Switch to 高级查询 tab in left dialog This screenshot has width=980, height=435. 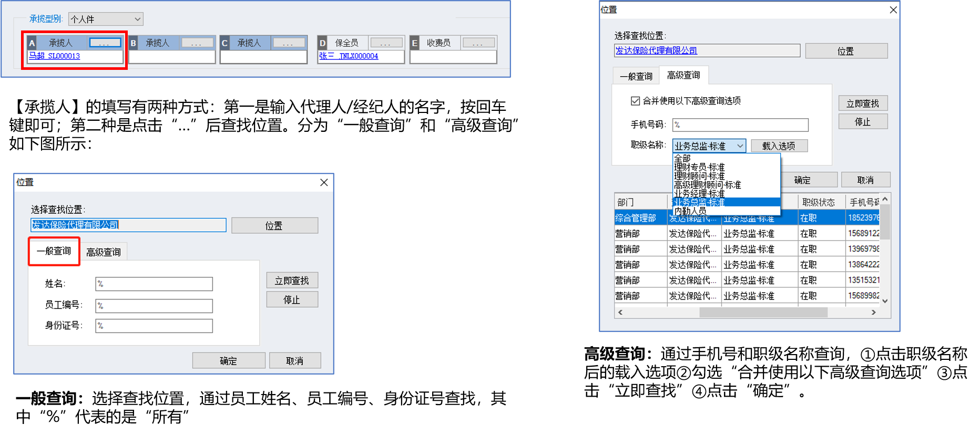pyautogui.click(x=104, y=252)
